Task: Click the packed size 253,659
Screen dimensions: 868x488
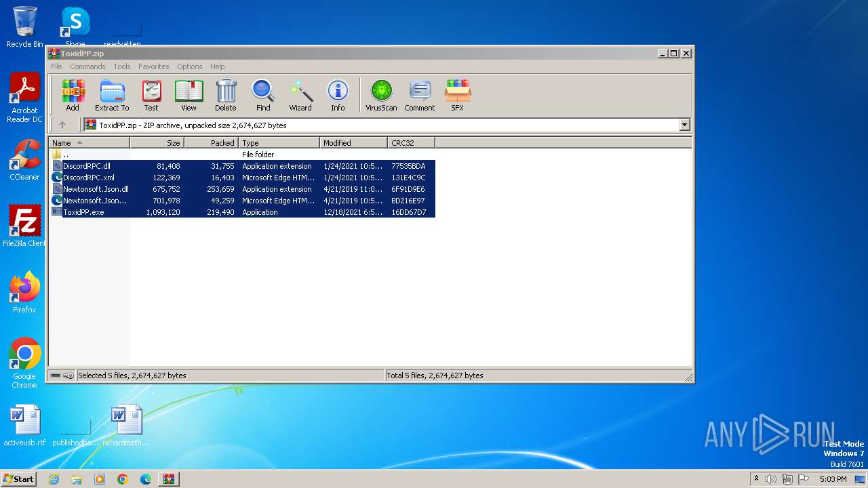Action: click(x=220, y=189)
